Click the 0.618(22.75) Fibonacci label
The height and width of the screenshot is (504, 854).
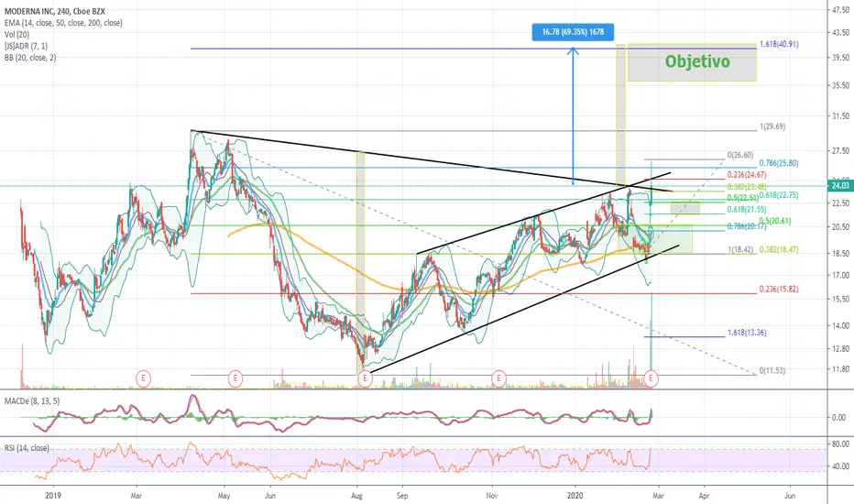tap(779, 195)
